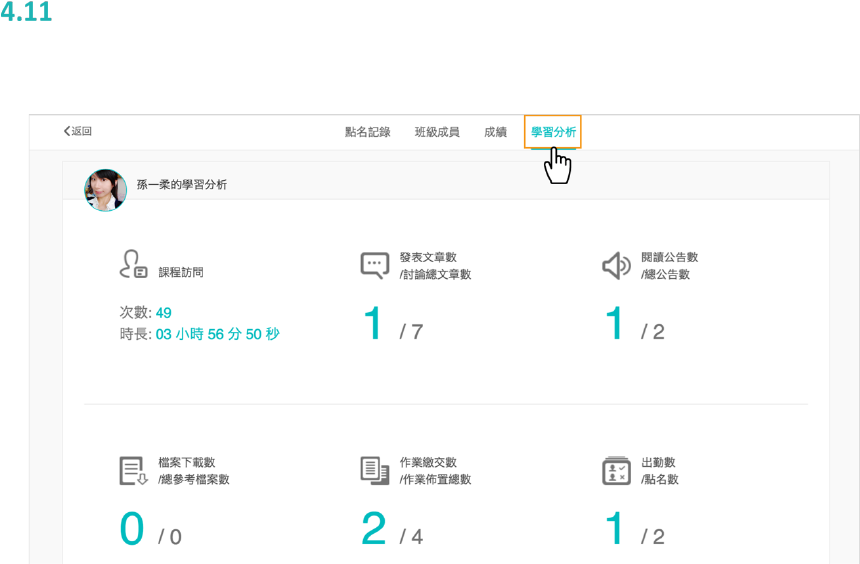Click the 閱讀公告數 label
The image size is (860, 564).
click(x=669, y=257)
